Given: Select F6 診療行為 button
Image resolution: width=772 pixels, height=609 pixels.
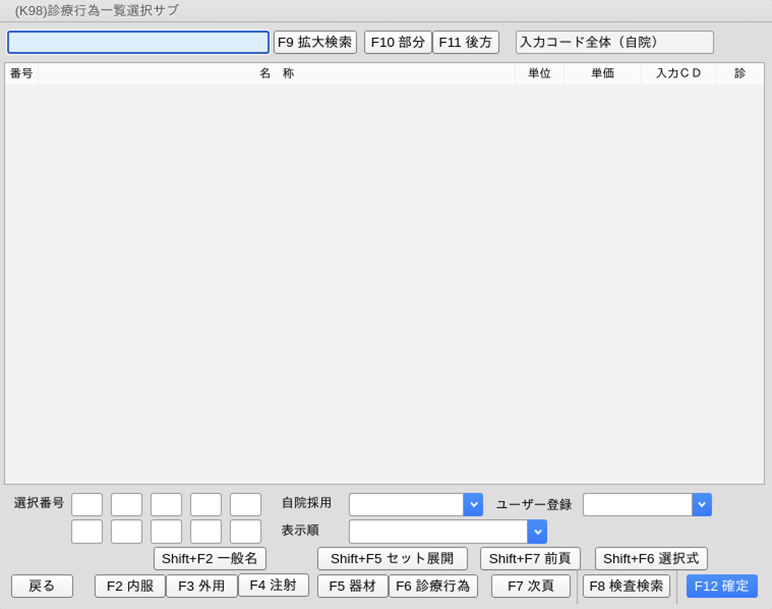Looking at the screenshot, I should point(433,586).
